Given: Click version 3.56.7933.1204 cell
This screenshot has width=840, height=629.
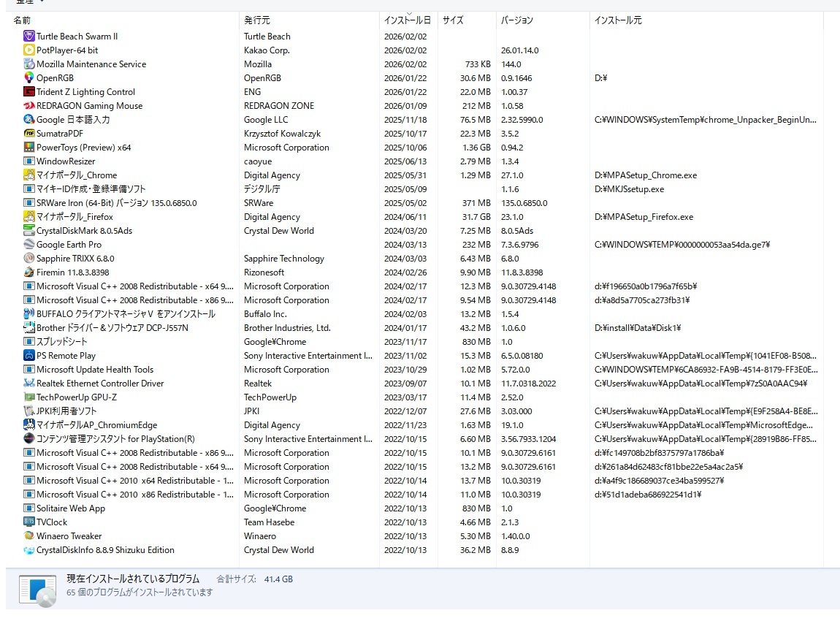Looking at the screenshot, I should click(528, 439).
